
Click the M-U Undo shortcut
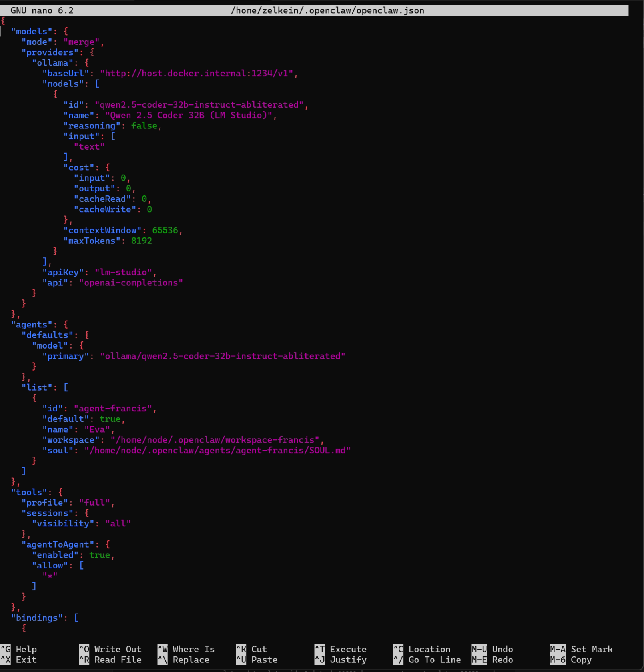[492, 649]
